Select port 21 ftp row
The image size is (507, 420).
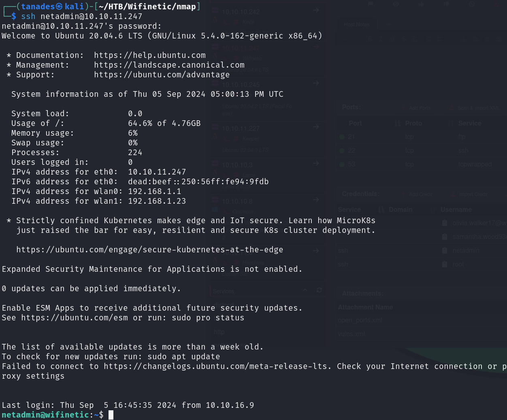point(422,137)
